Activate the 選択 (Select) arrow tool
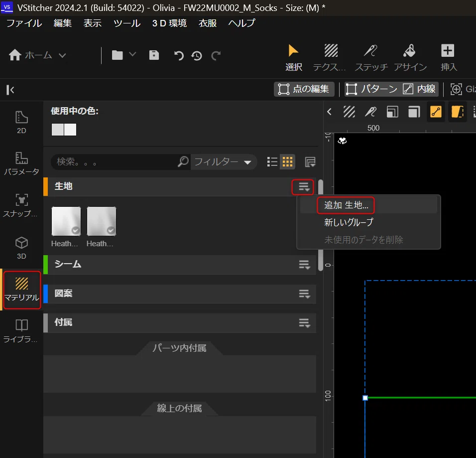Screen dimensions: 476x458 tap(294, 58)
